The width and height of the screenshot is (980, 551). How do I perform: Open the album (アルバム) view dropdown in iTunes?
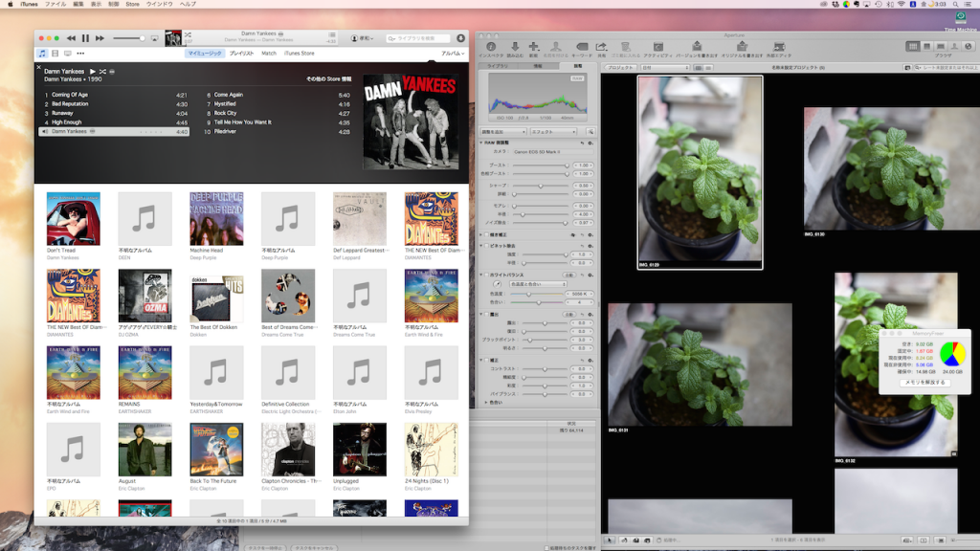pos(452,54)
